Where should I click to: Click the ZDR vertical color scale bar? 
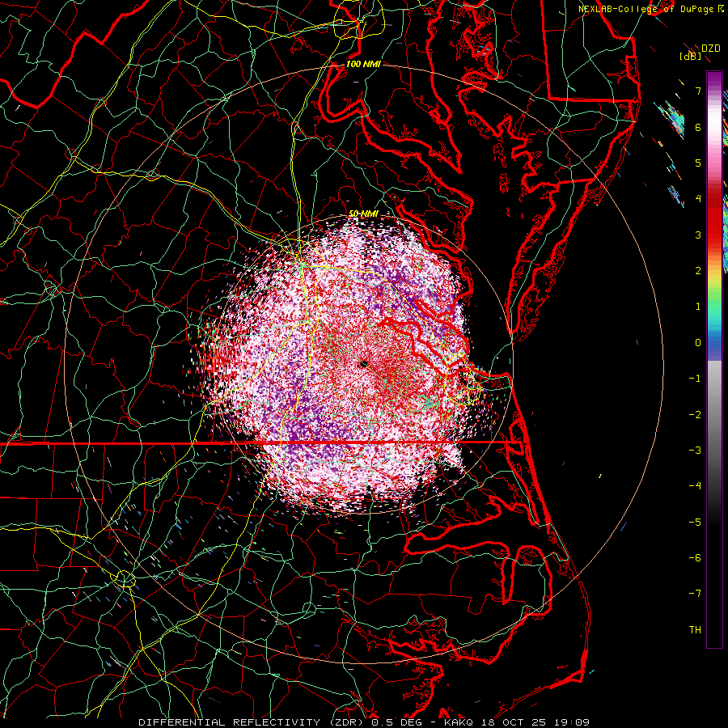point(714,360)
